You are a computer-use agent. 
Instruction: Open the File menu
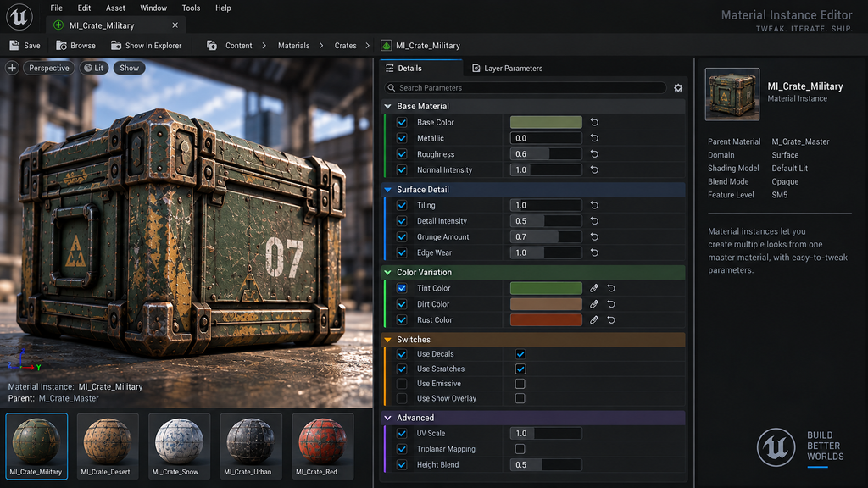pyautogui.click(x=57, y=8)
